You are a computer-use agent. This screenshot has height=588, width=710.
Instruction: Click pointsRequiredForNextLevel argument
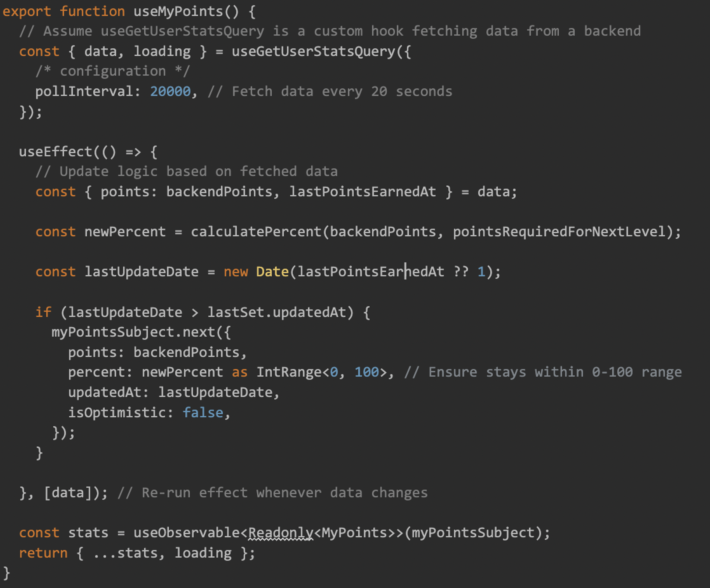click(x=559, y=232)
